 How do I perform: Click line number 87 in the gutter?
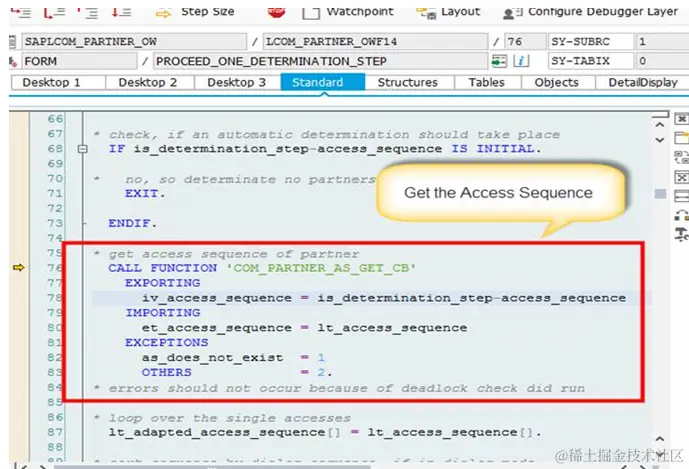coord(55,433)
